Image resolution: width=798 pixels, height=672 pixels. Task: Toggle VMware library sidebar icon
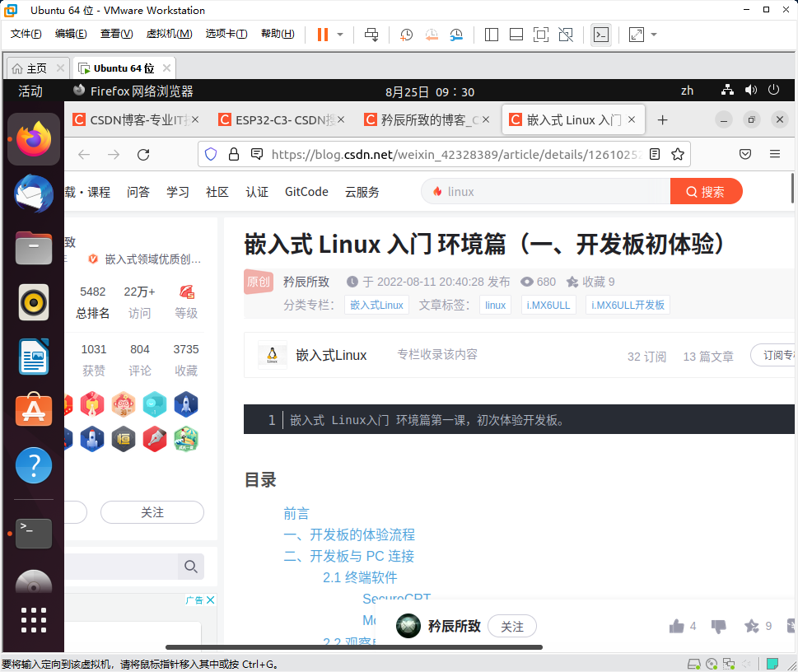coord(491,35)
